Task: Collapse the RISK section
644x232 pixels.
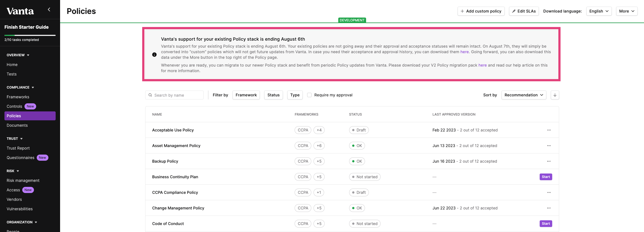Action: [x=13, y=171]
